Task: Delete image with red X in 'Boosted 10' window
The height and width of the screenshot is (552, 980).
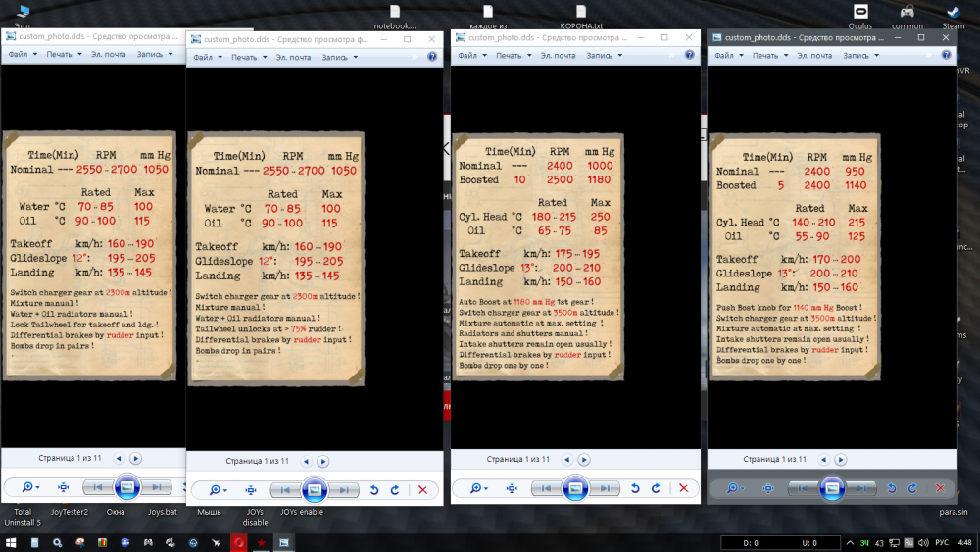Action: 684,488
